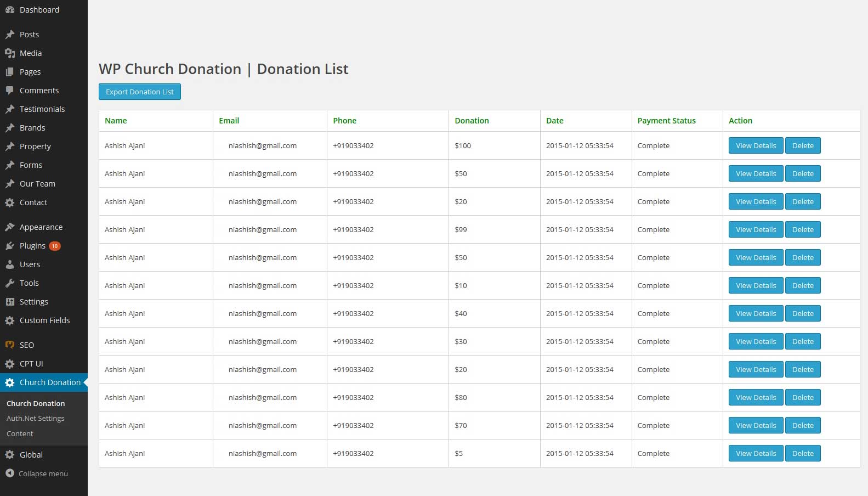
Task: Delete the $5 donation row
Action: [x=803, y=453]
